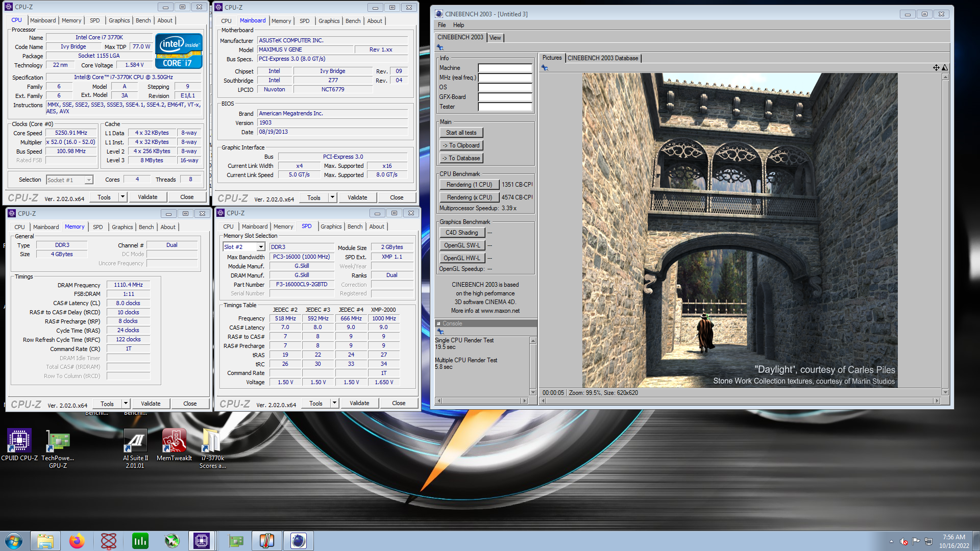Click the picture viewer vertical scrollbar

click(x=945, y=235)
